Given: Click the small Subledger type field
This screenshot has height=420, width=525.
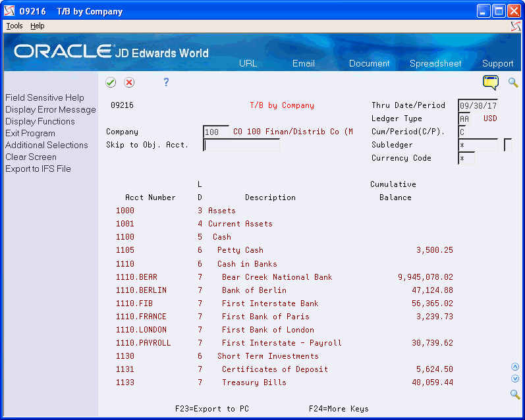Looking at the screenshot, I should (508, 145).
